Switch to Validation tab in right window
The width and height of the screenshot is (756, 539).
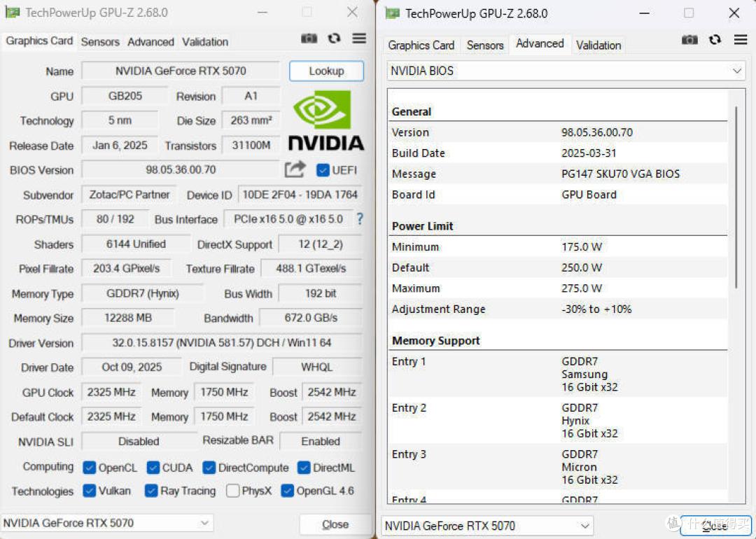[598, 45]
